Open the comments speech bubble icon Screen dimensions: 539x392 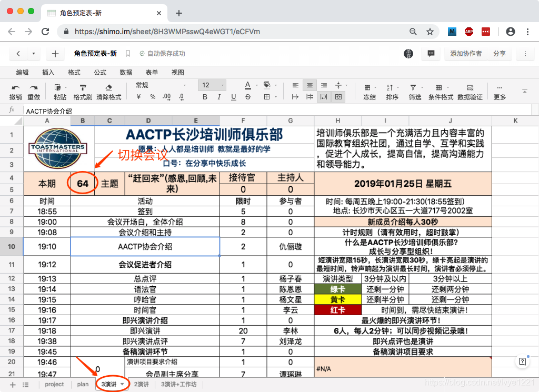(x=431, y=54)
